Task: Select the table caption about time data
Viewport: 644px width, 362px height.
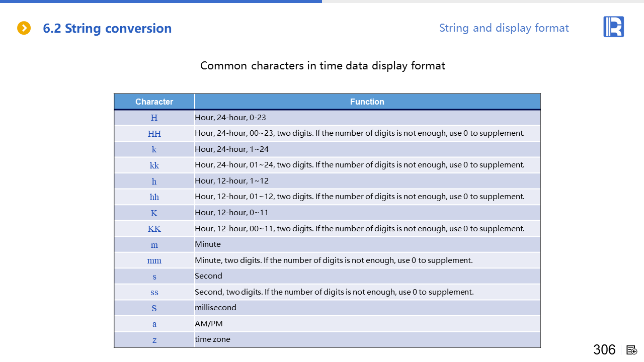Action: (x=323, y=65)
